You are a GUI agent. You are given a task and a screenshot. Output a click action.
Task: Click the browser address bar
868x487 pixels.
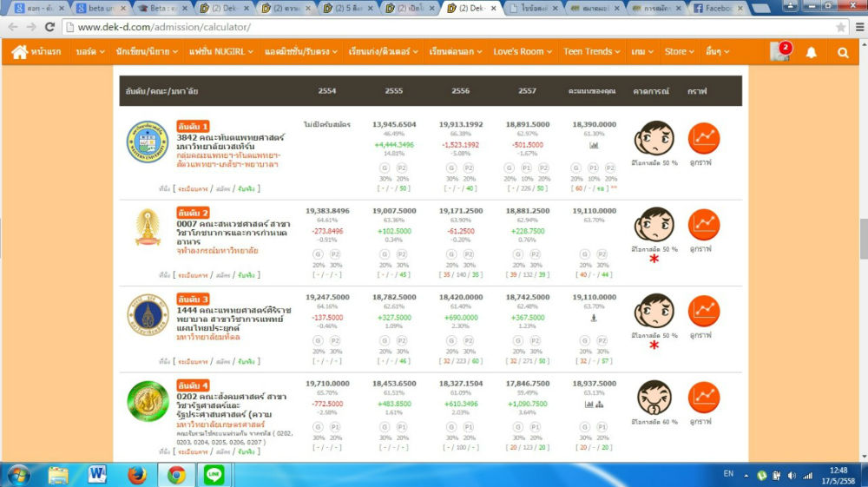pyautogui.click(x=434, y=27)
